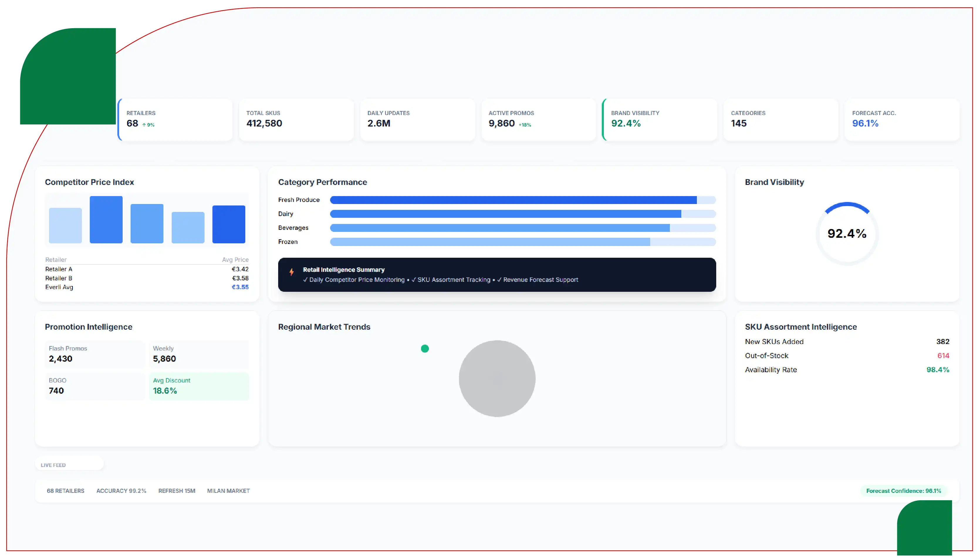Click the +18% badge beside Active Promos
This screenshot has width=980, height=558.
click(525, 125)
